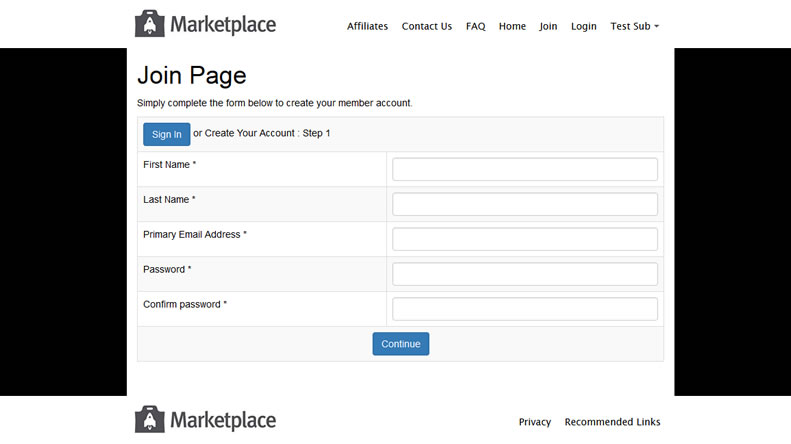Viewport: 791px width, 444px height.
Task: Click the Password input field
Action: coord(524,274)
